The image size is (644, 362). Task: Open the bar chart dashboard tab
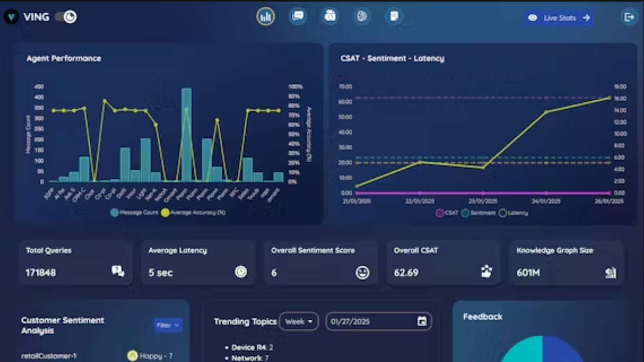click(x=266, y=17)
